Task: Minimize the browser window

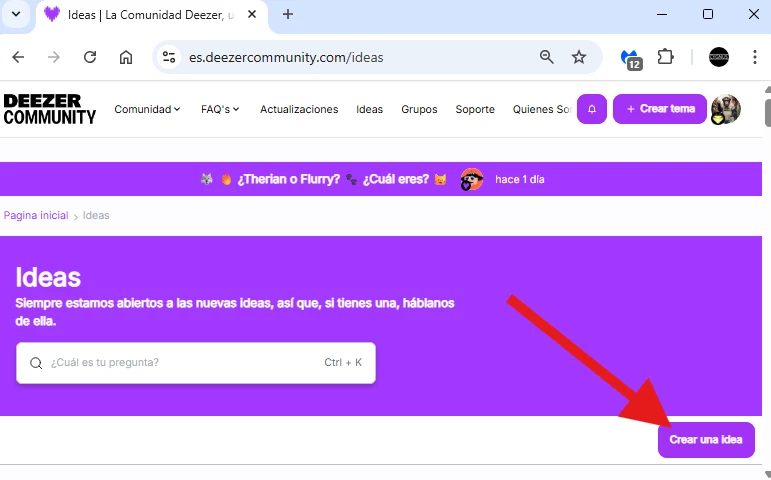Action: pyautogui.click(x=662, y=14)
